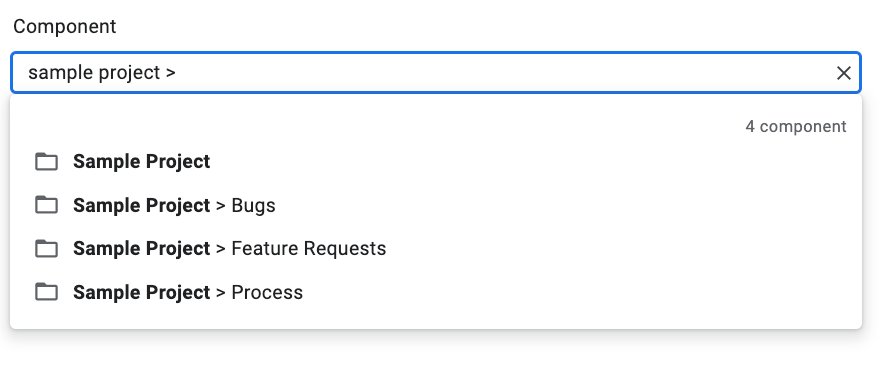Click the folder icon on the Process row
This screenshot has height=375, width=881.
coord(47,292)
